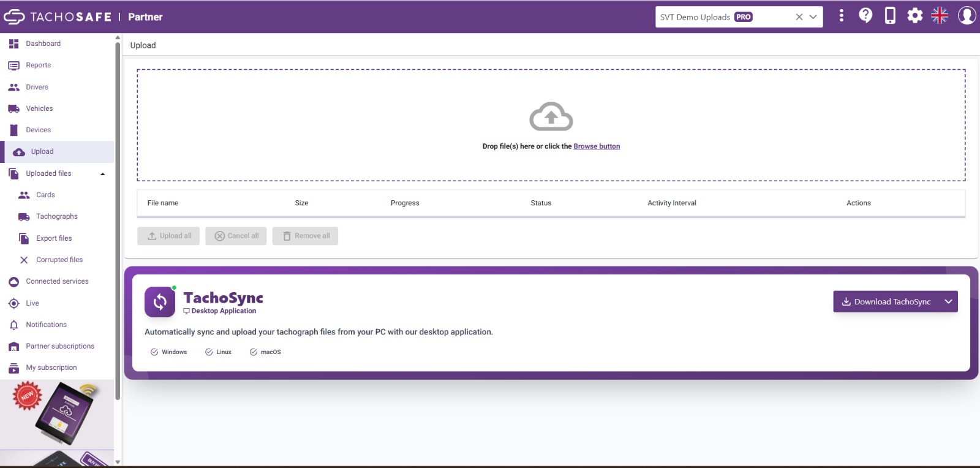The height and width of the screenshot is (468, 980).
Task: Click the mobile device icon in header
Action: [890, 16]
